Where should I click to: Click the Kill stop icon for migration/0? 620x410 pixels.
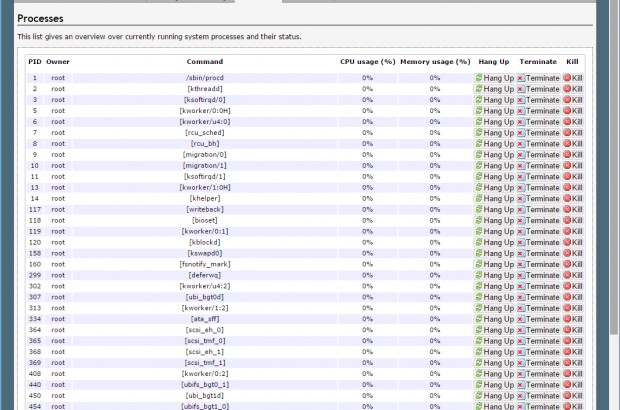(568, 155)
